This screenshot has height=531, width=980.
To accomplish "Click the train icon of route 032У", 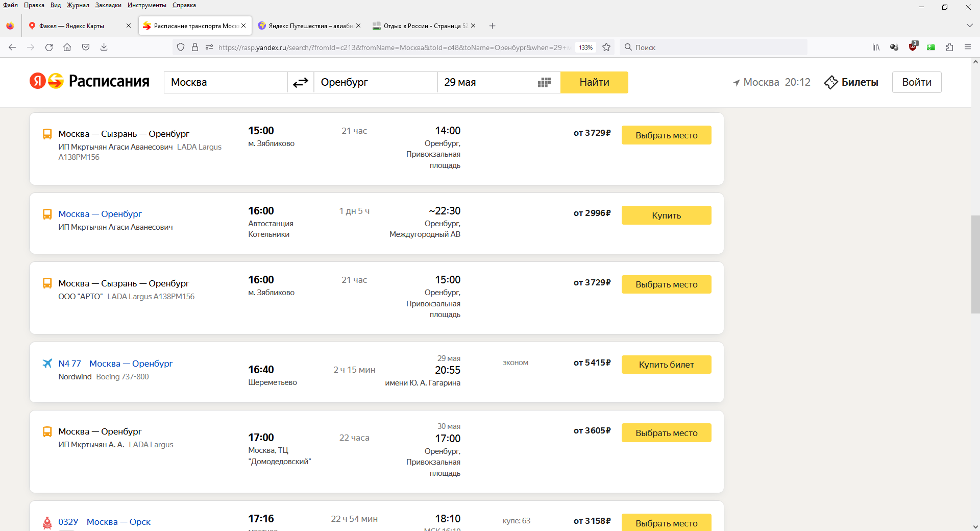I will pos(47,523).
